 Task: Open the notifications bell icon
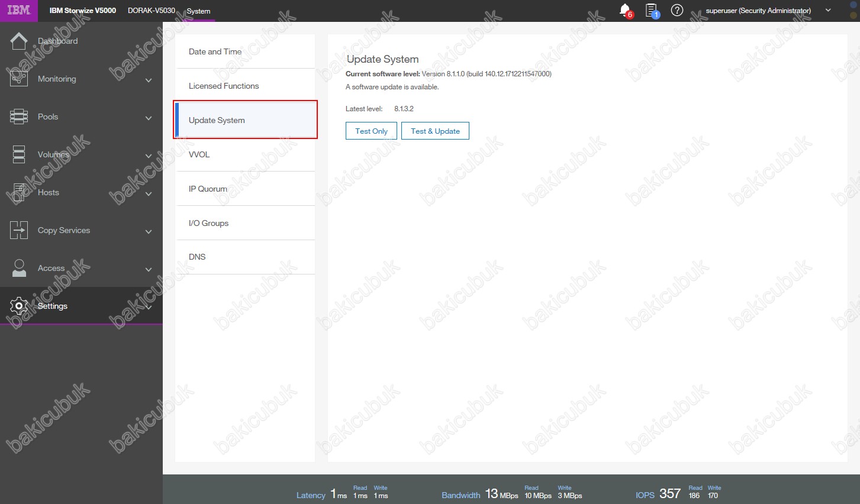[x=625, y=10]
